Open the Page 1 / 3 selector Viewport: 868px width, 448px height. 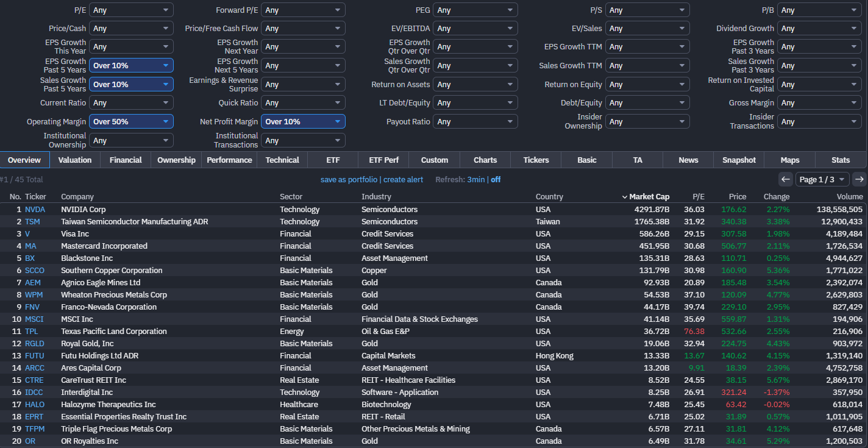point(822,179)
